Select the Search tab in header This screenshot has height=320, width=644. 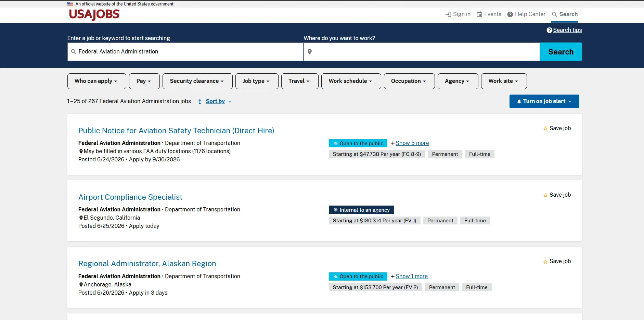click(x=565, y=14)
